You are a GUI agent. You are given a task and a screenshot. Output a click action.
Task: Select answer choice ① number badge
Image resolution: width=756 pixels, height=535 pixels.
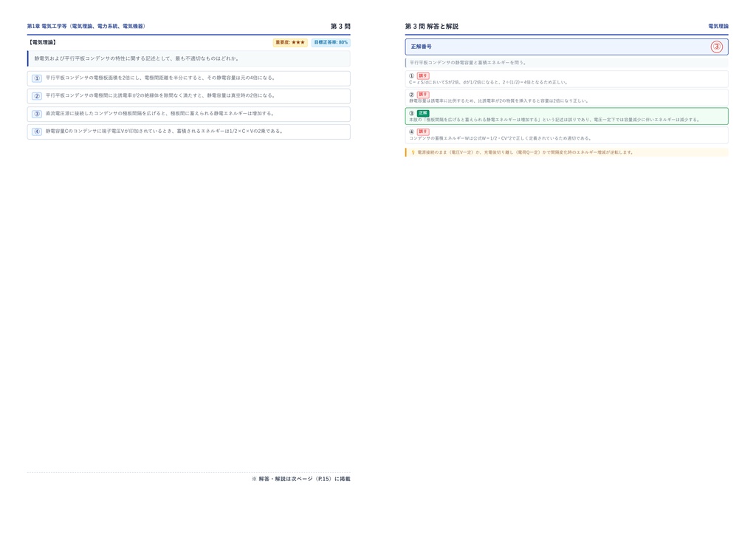pos(37,78)
